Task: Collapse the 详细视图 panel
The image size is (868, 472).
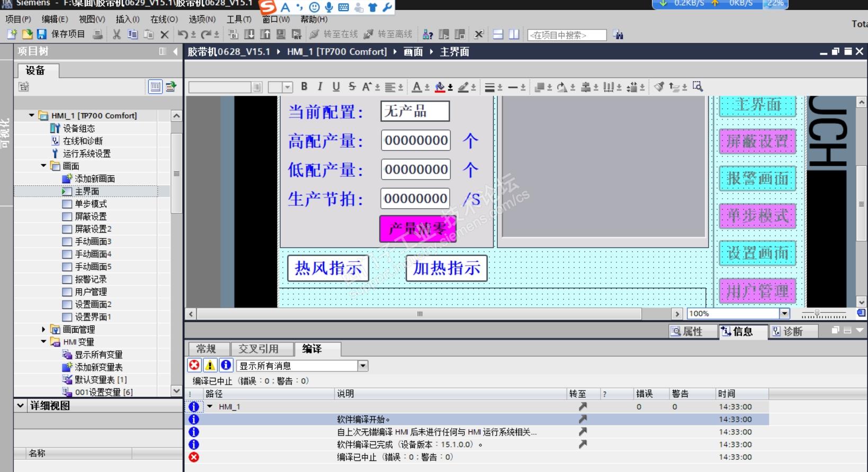Action: pos(20,406)
